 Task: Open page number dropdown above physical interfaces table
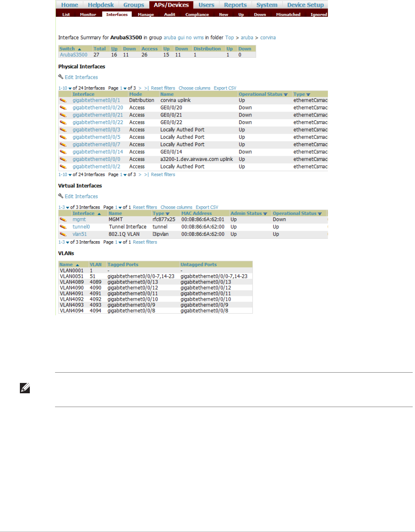[x=123, y=88]
